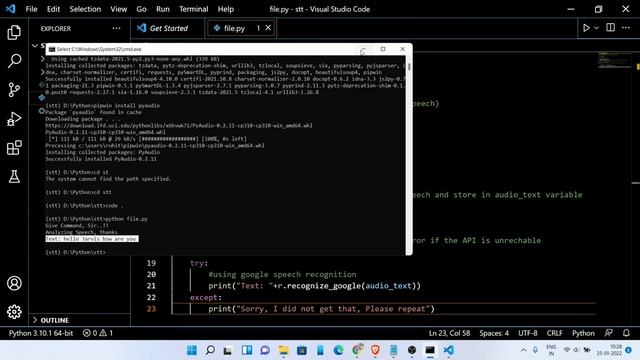Screen dimensions: 640x360
Task: Open the Manage gear menu
Action: tap(14, 312)
